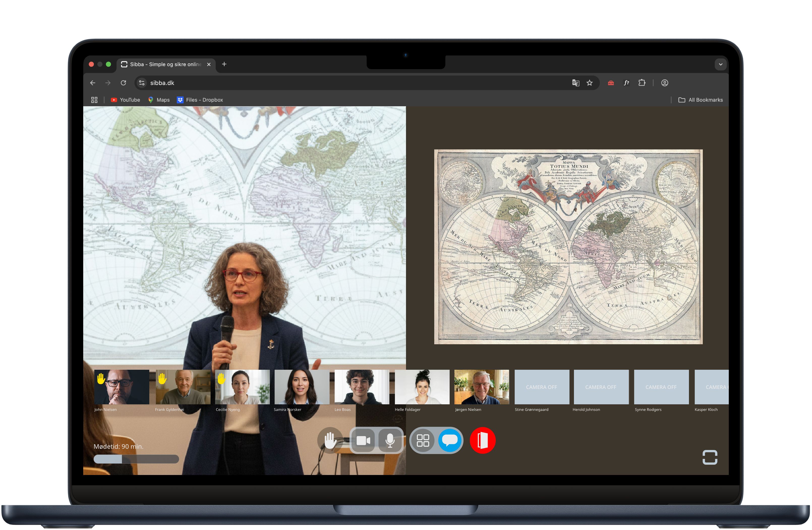Open a new browser tab

(x=224, y=64)
